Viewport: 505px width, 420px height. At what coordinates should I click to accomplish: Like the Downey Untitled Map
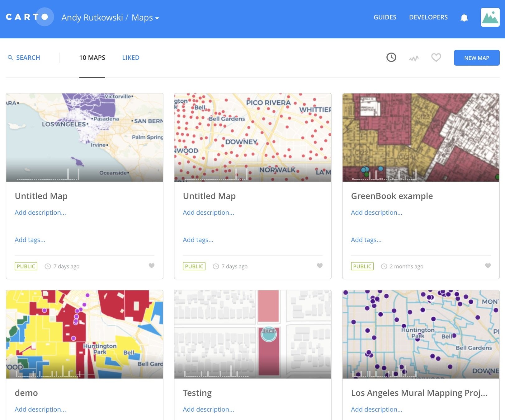[320, 266]
